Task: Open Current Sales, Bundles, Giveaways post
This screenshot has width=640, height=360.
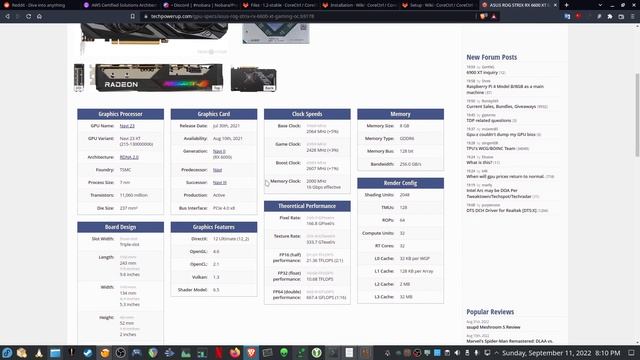Action: (501, 107)
